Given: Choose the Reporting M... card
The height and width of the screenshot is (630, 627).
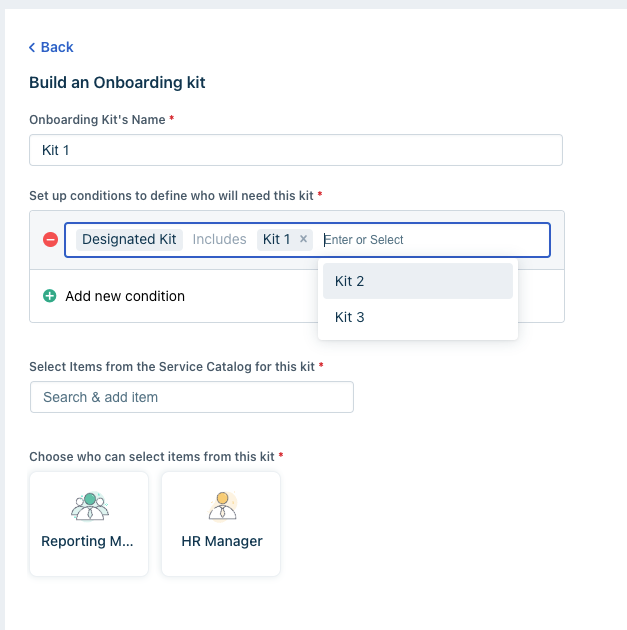Looking at the screenshot, I should tap(89, 524).
